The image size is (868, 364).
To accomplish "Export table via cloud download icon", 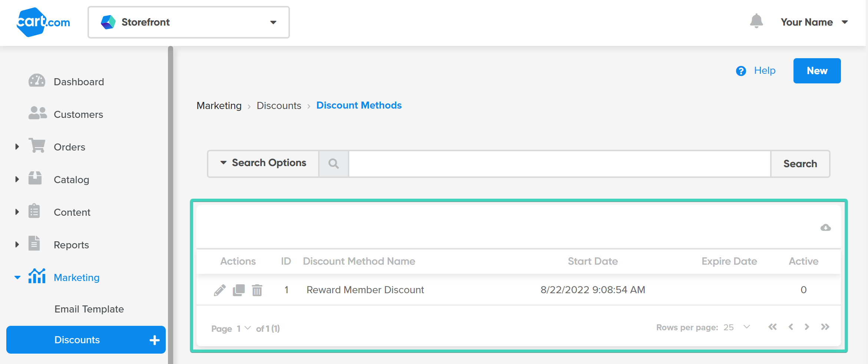I will click(x=825, y=228).
